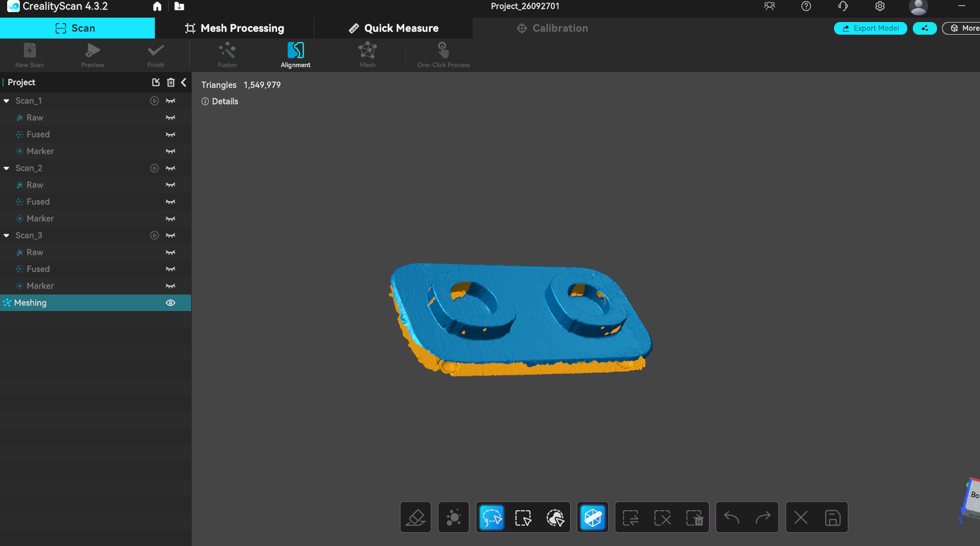Screen dimensions: 980x546
Task: Select the brush selection tool
Action: (555, 517)
